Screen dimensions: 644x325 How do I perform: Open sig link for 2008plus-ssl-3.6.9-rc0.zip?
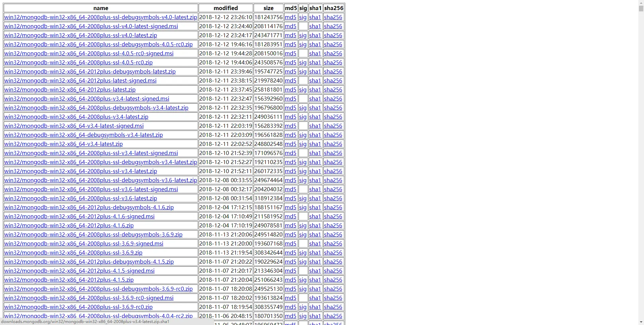pos(303,307)
